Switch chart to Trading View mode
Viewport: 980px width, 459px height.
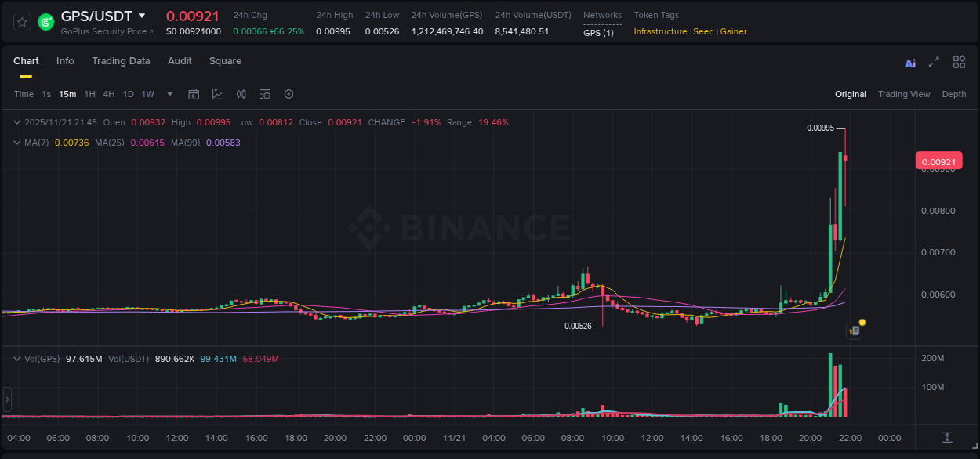click(904, 94)
